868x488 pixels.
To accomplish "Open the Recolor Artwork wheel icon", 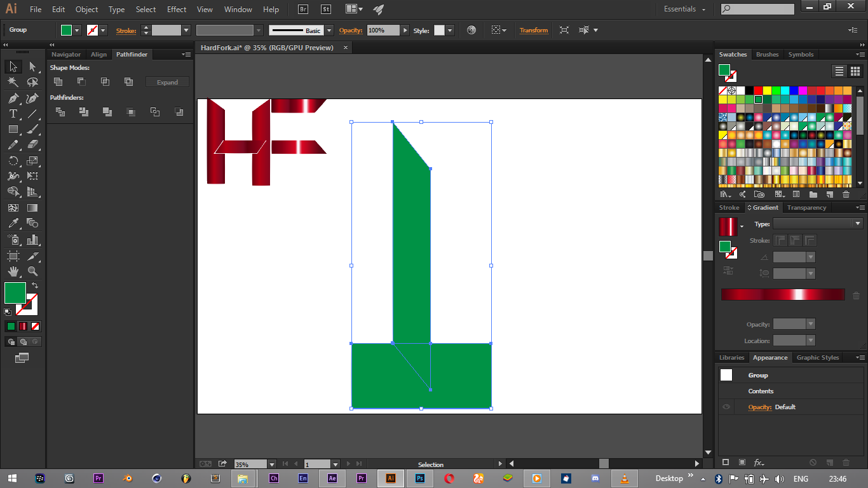I will tap(471, 30).
